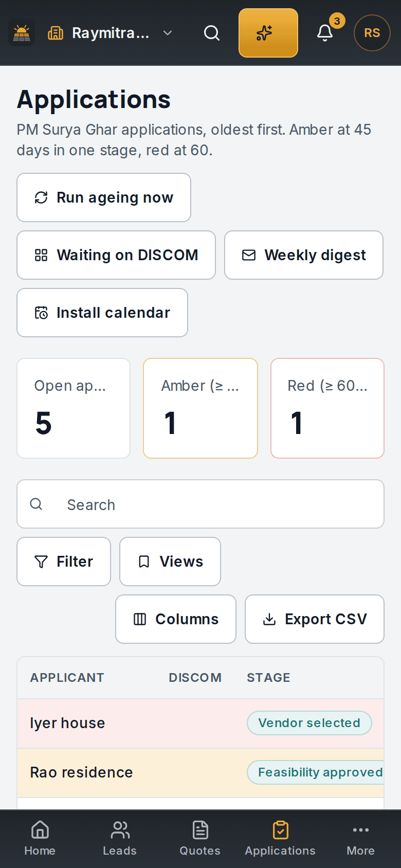Image resolution: width=401 pixels, height=868 pixels.
Task: Send the Weekly digest
Action: [x=304, y=255]
